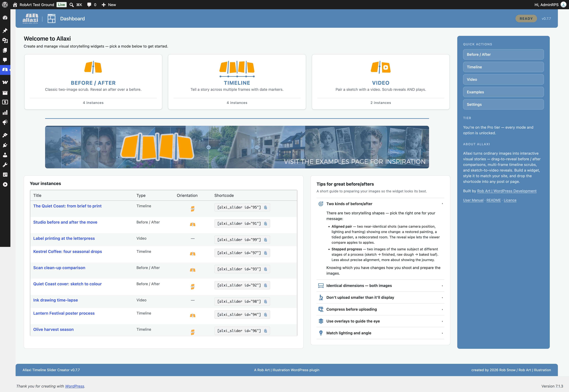The height and width of the screenshot is (392, 569).
Task: Expand the Compress before uploading tip
Action: (380, 309)
